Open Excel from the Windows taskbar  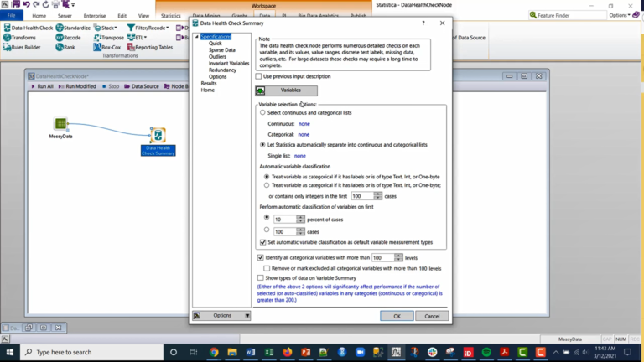268,352
